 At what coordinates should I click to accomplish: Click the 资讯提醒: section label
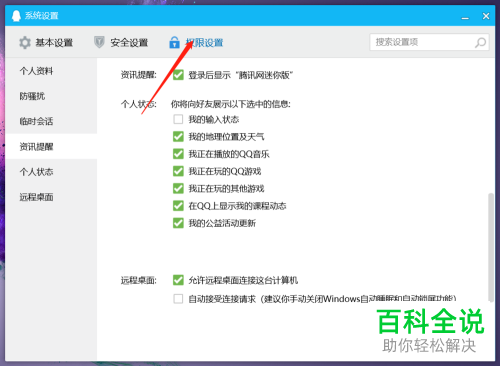click(139, 75)
